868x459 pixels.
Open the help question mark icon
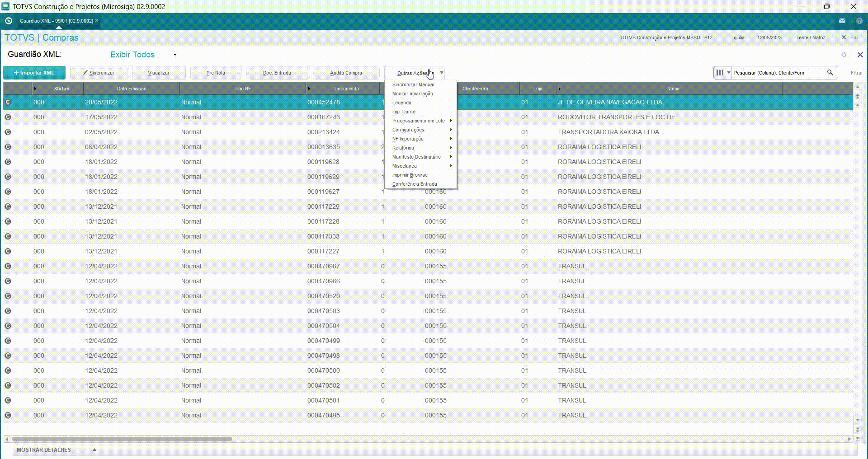tap(859, 21)
